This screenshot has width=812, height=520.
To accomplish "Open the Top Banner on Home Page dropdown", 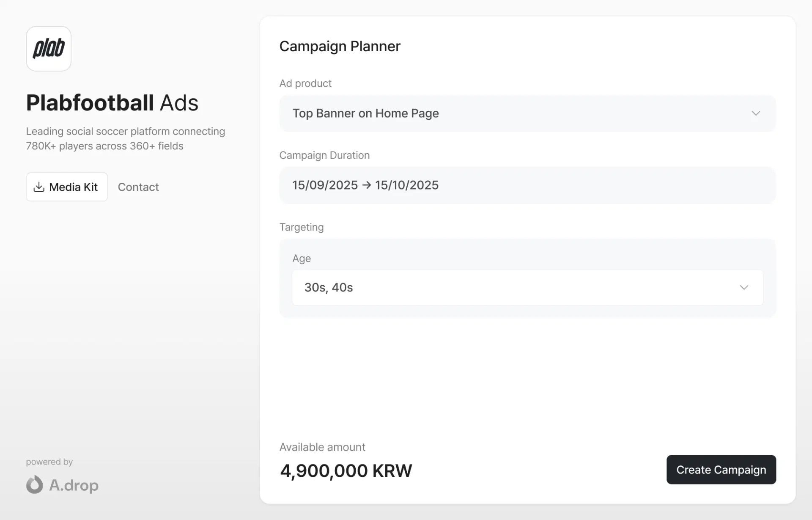I will (x=527, y=113).
